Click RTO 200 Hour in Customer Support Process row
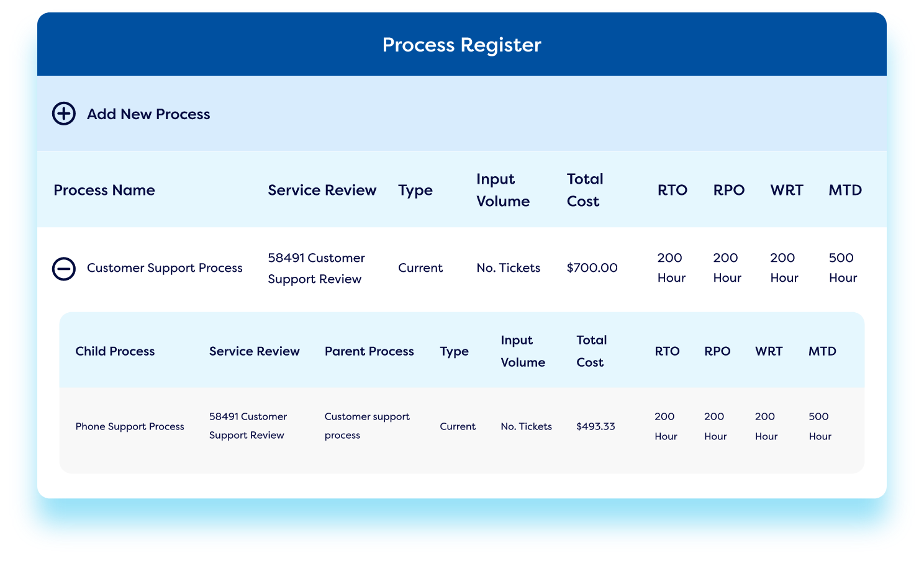 coord(671,267)
